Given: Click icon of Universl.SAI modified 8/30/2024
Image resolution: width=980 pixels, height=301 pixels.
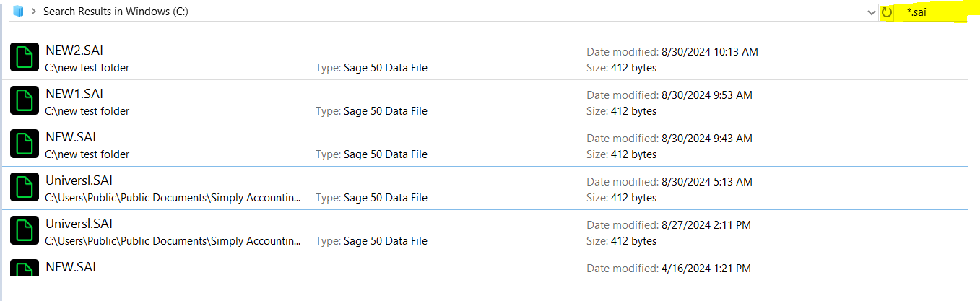Looking at the screenshot, I should tap(25, 188).
